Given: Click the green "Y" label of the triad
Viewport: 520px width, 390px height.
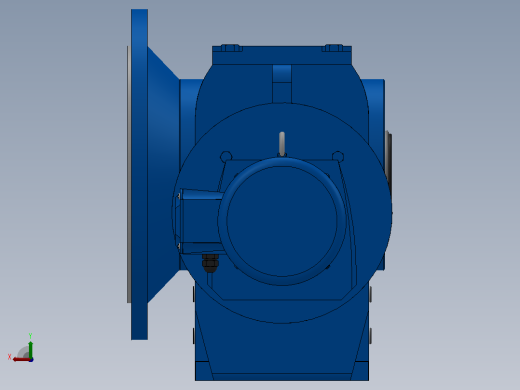Looking at the screenshot, I should coord(30,336).
